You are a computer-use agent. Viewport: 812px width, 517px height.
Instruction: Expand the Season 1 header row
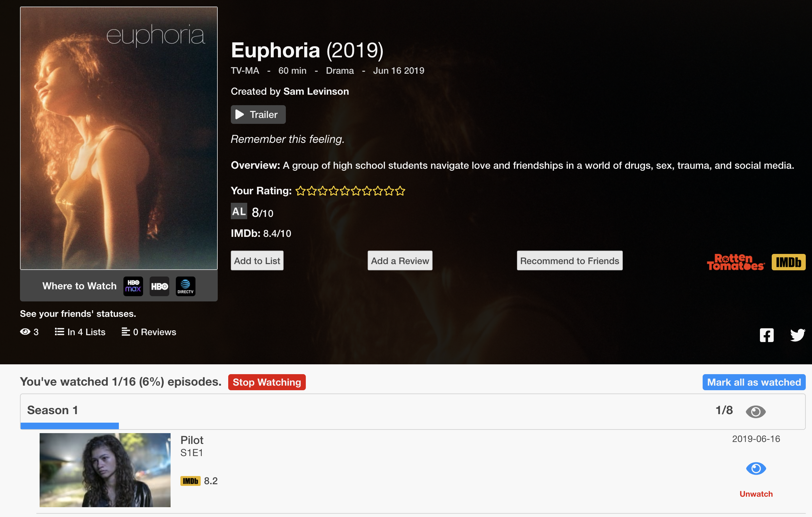pyautogui.click(x=413, y=412)
